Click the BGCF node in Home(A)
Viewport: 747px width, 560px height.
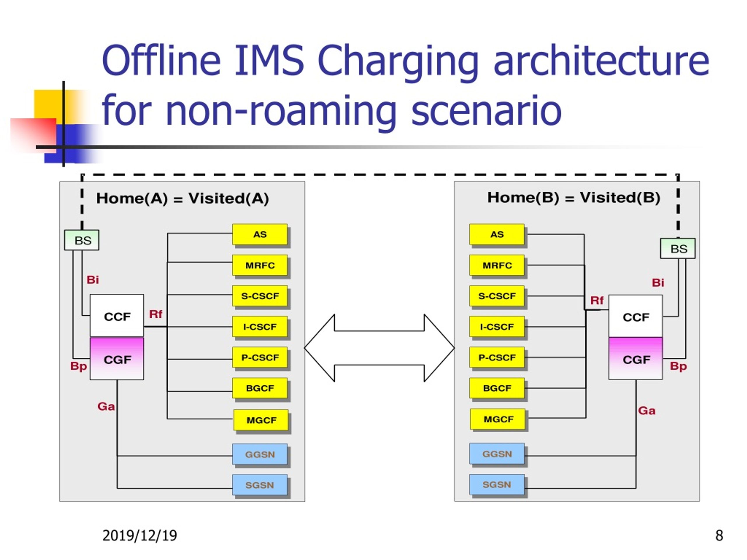[260, 388]
